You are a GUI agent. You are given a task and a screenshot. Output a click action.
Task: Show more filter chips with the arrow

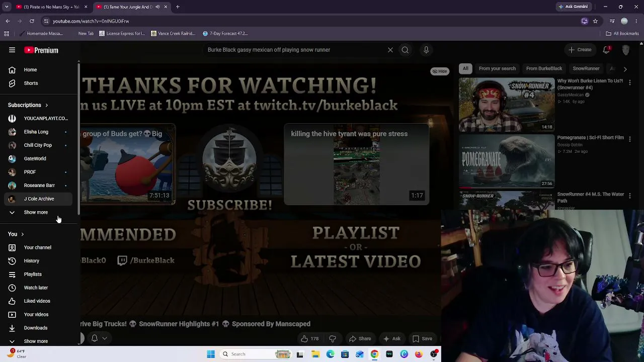pyautogui.click(x=625, y=69)
